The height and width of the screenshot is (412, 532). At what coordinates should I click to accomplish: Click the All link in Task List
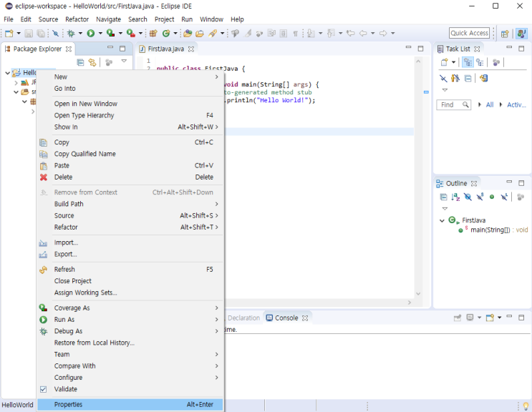click(x=490, y=104)
